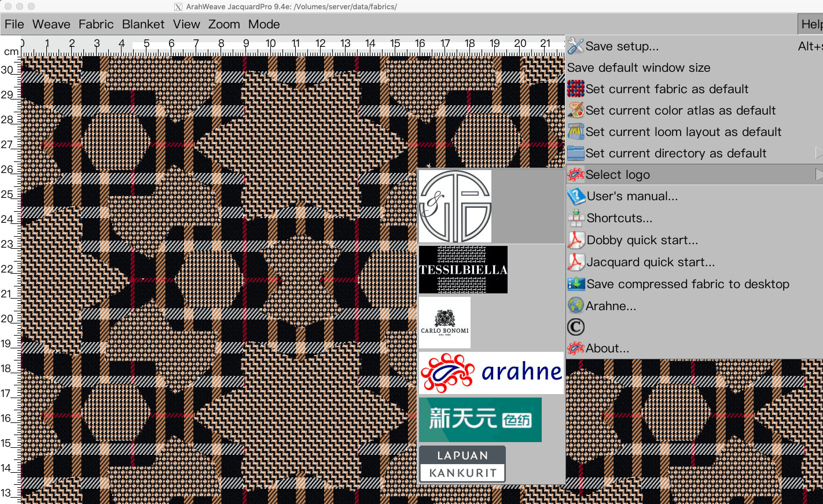Close the Help menu
The width and height of the screenshot is (823, 504).
(x=810, y=24)
